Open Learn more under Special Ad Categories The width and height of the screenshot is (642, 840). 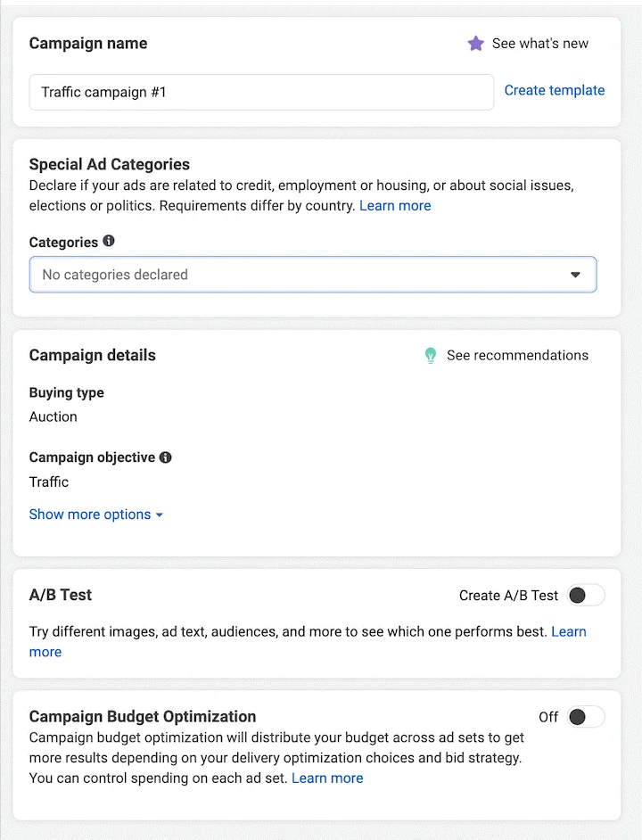[395, 206]
